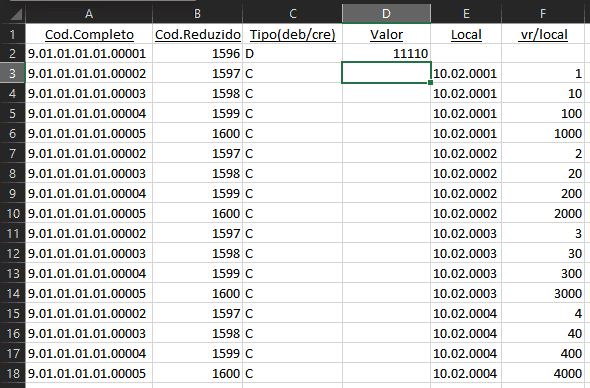Click the fill handle of cell D3
Image resolution: width=590 pixels, height=388 pixels.
point(430,82)
